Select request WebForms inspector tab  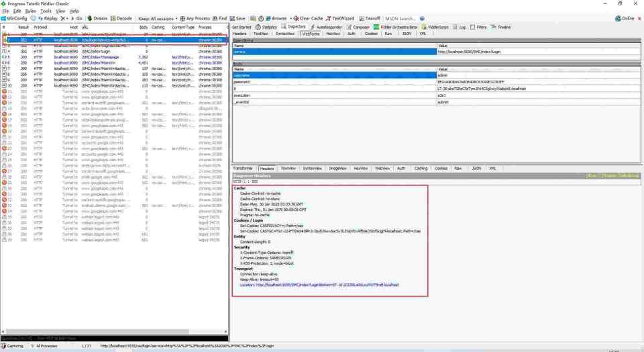[x=311, y=34]
